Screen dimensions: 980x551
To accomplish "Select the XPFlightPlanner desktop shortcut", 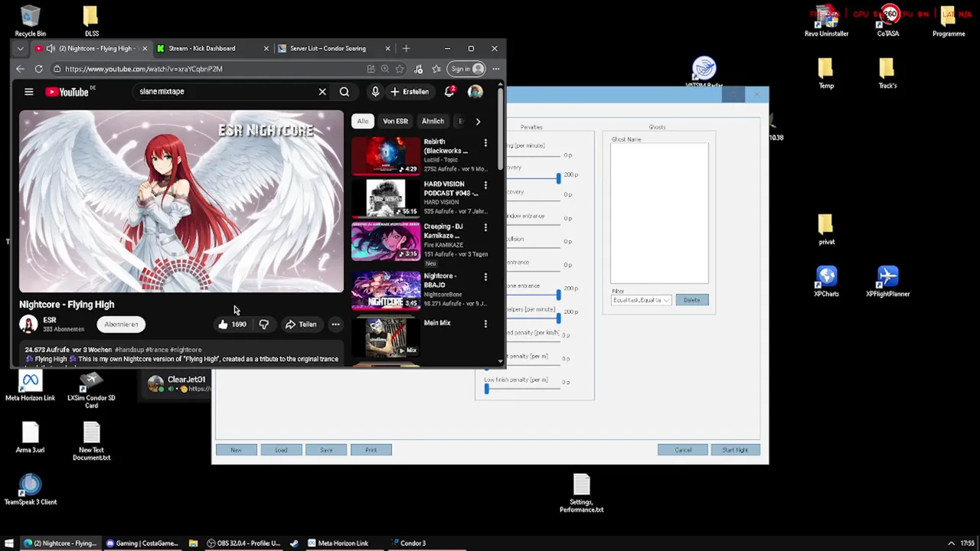I will [887, 282].
